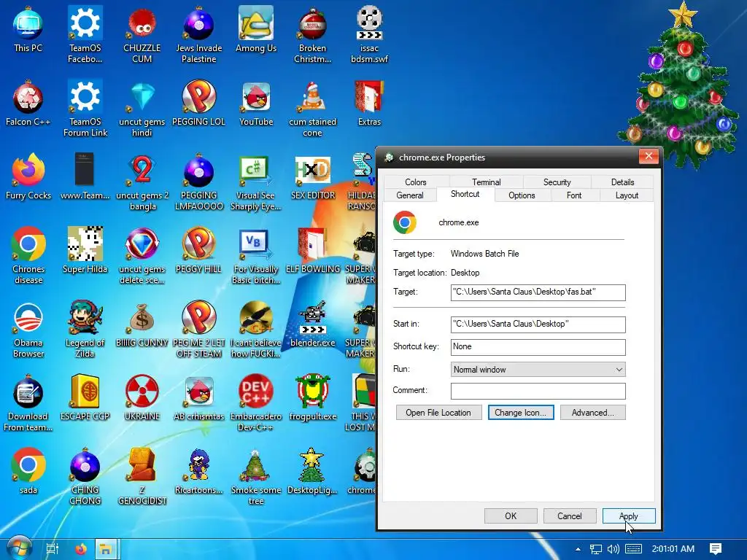Screen dimensions: 747x560
Task: Click the Shortcut key field
Action: (x=538, y=347)
